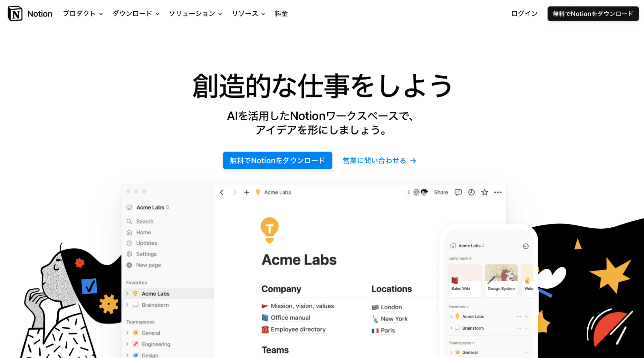The height and width of the screenshot is (358, 644).
Task: Click the ellipsis on mobile Acme Labs row
Action: click(x=519, y=317)
